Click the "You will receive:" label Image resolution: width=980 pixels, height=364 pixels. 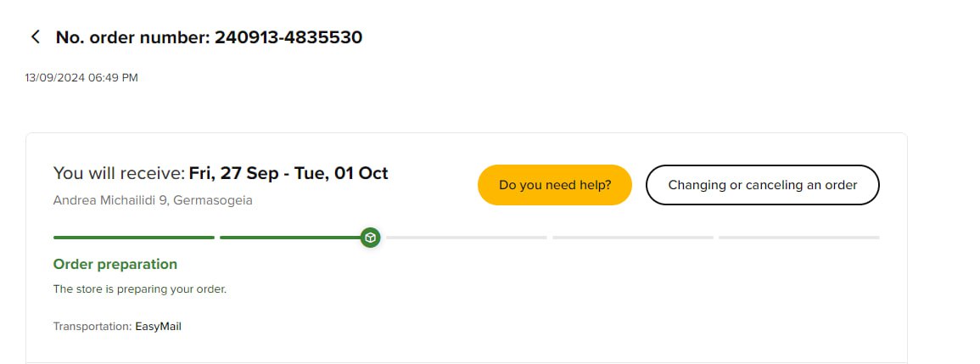[119, 174]
